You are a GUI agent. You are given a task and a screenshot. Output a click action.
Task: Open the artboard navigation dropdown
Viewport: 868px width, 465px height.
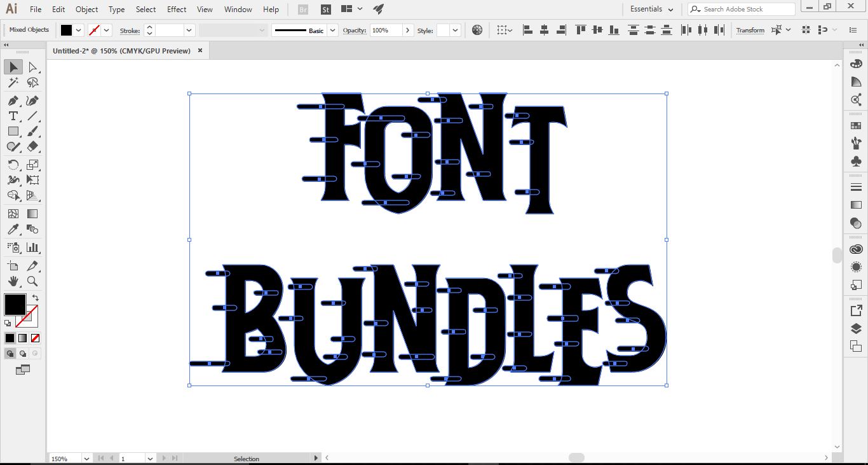coord(150,458)
